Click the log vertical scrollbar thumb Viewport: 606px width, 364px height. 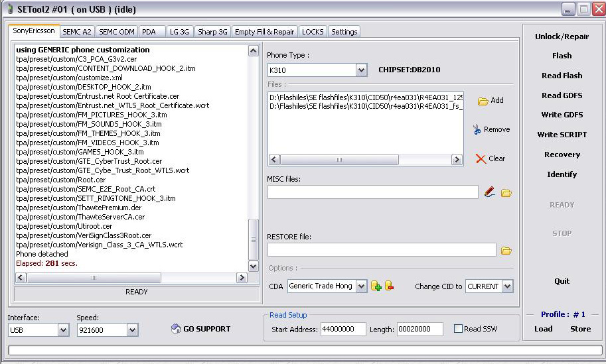253,239
